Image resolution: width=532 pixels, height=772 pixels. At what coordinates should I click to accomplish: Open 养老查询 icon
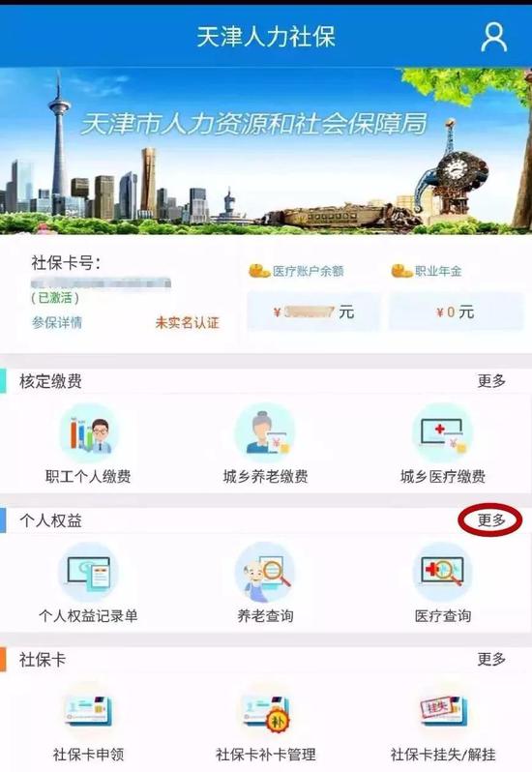[x=265, y=573]
